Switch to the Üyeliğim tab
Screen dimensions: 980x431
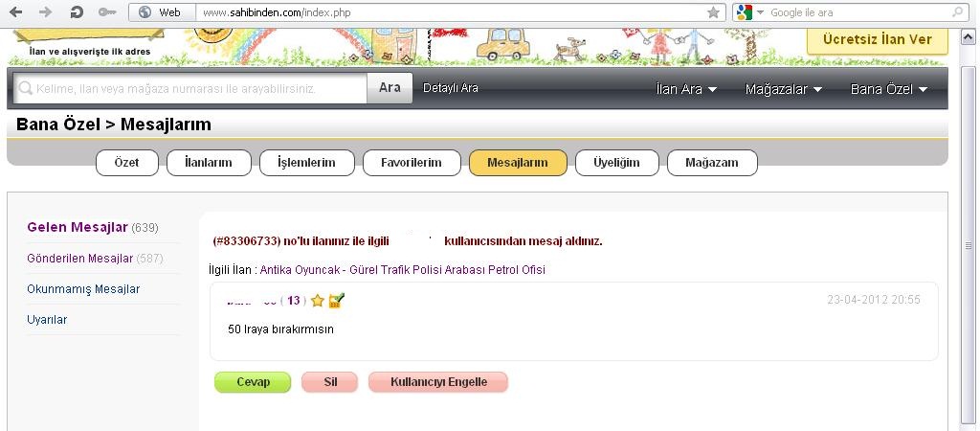pyautogui.click(x=617, y=163)
